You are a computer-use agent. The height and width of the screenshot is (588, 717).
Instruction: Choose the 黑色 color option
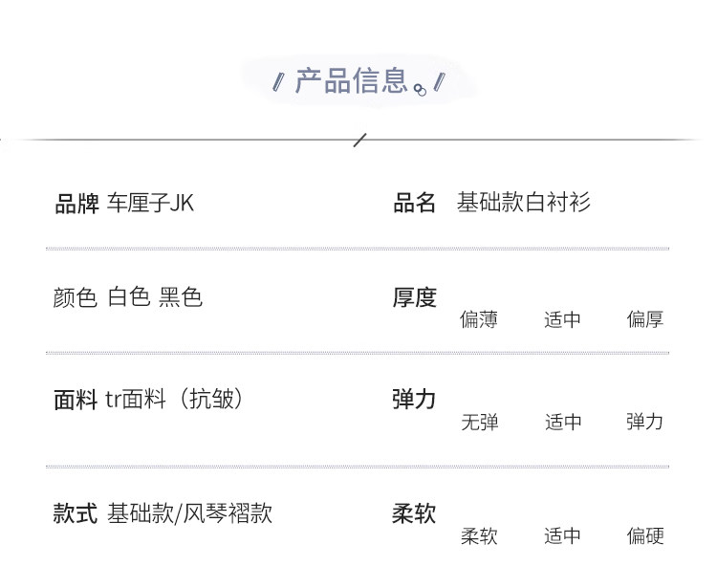[x=181, y=297]
